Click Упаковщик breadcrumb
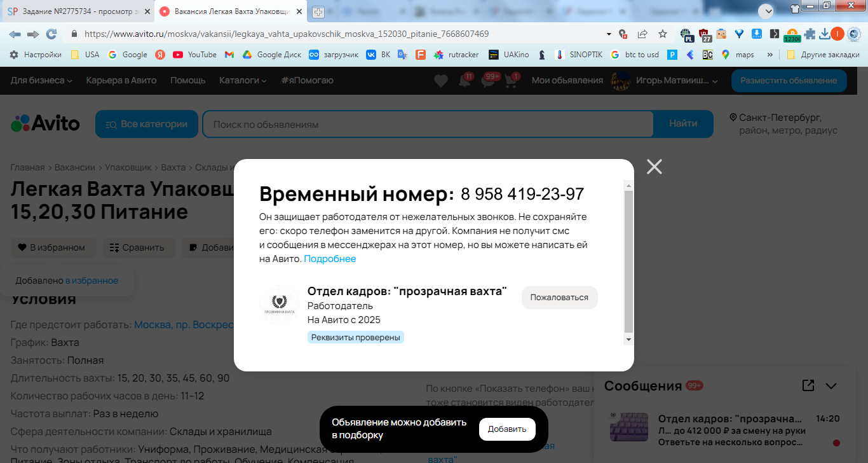This screenshot has width=868, height=463. 128,167
